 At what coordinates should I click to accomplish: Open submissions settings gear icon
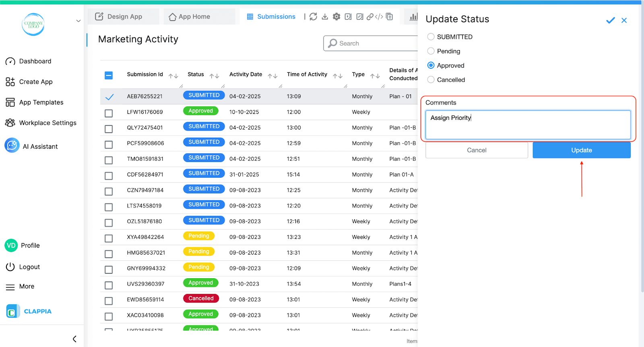pos(336,16)
